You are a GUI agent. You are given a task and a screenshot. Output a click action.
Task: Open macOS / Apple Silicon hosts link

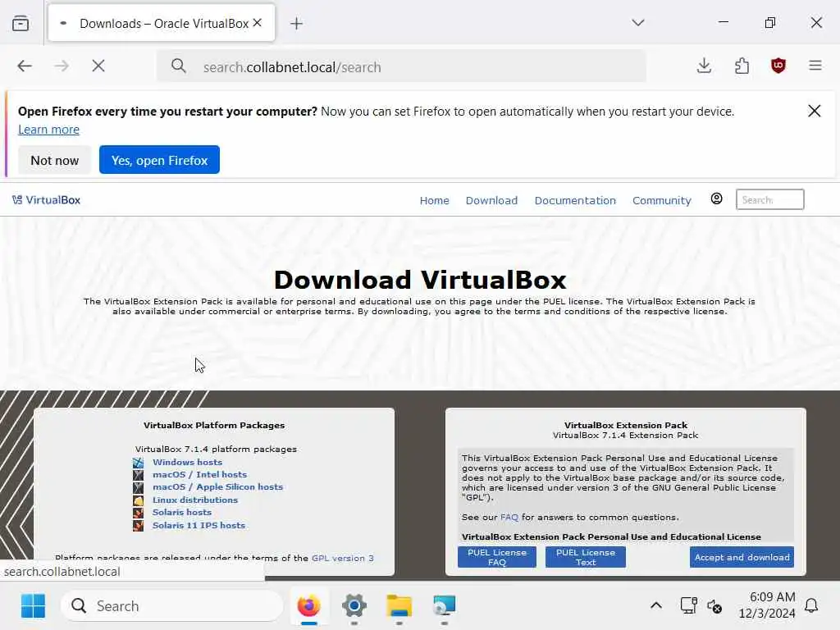(x=217, y=486)
